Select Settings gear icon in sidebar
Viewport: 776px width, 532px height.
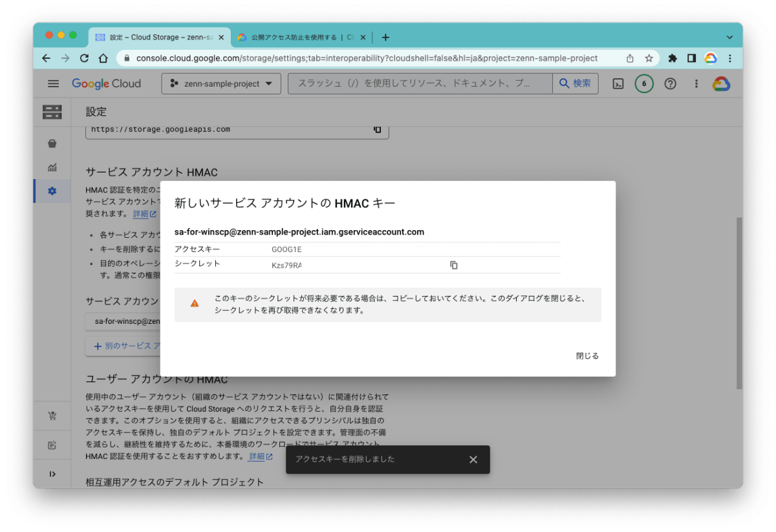pyautogui.click(x=52, y=191)
